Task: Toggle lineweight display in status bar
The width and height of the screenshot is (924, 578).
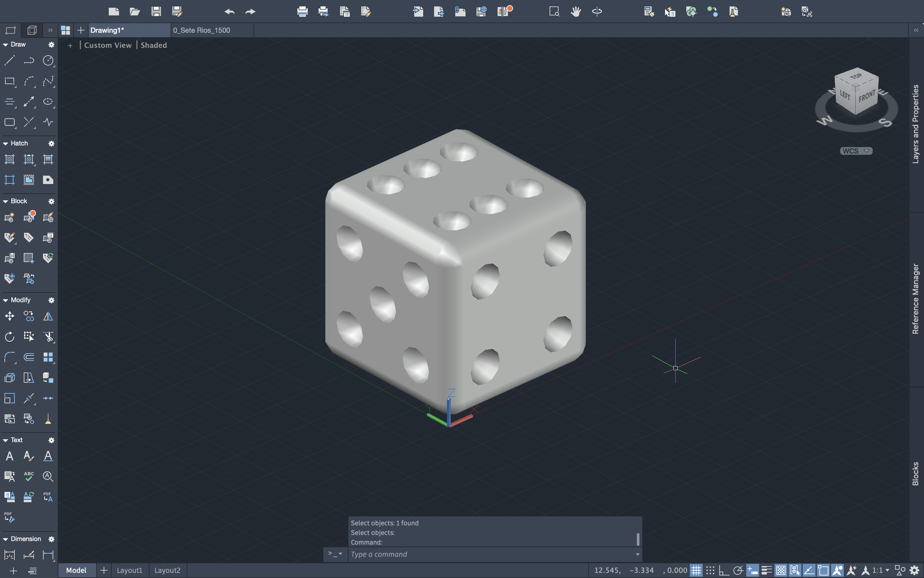Action: [x=767, y=570]
